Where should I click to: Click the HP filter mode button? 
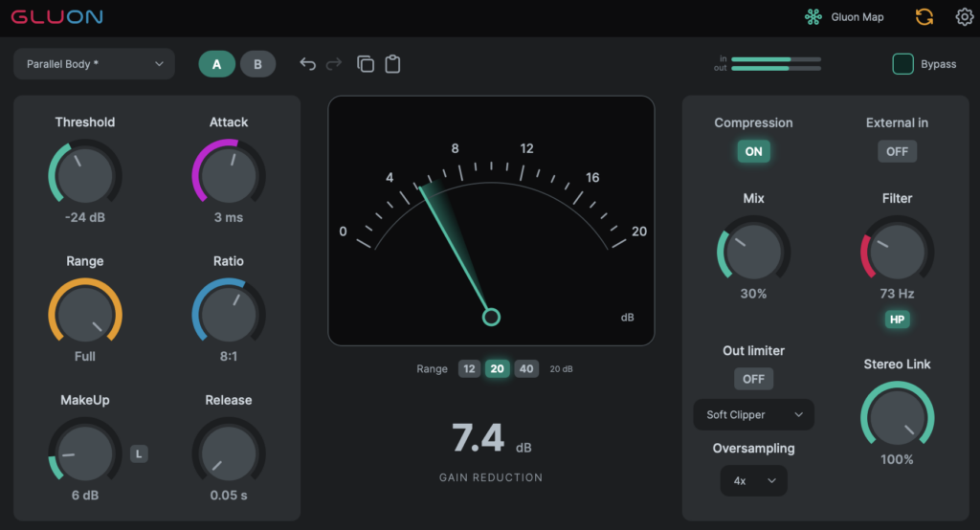pyautogui.click(x=897, y=320)
